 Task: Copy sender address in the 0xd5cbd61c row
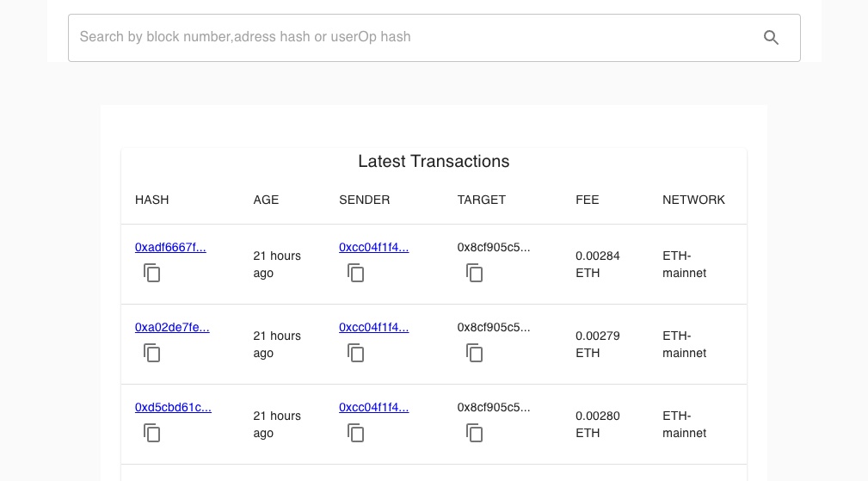[x=356, y=434]
